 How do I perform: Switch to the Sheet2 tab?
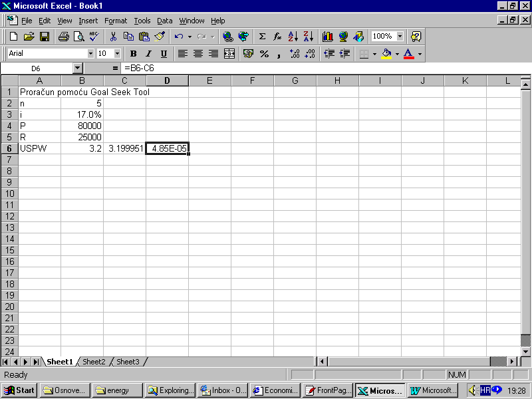[94, 362]
